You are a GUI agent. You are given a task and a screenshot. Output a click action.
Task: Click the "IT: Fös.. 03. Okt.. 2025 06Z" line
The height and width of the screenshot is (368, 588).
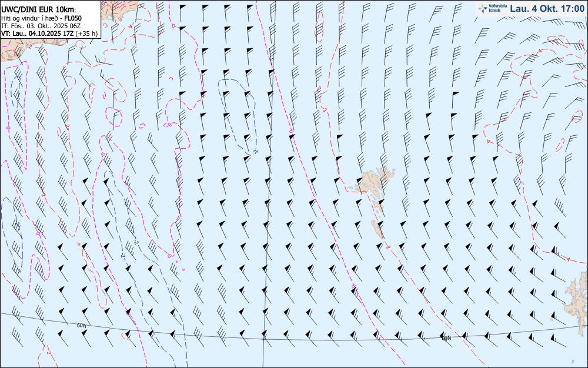[41, 26]
